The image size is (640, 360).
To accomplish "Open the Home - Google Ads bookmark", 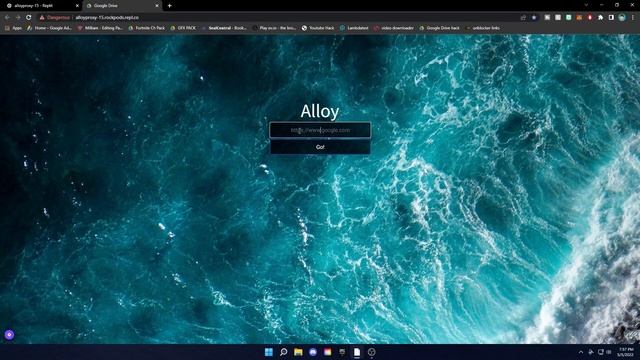I will click(49, 28).
